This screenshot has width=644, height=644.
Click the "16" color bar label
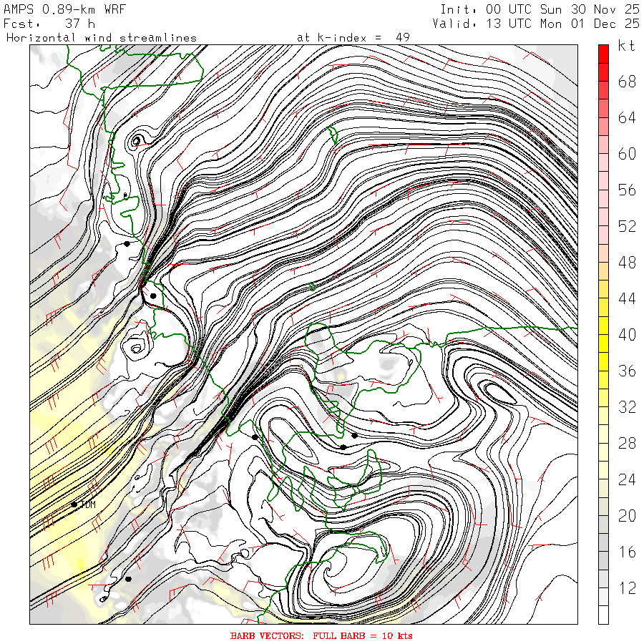point(627,552)
